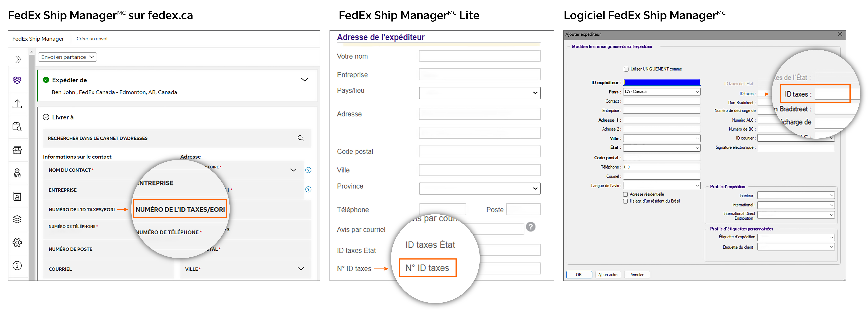Click the Ville field in Lite form
This screenshot has width=868, height=313.
pos(480,170)
